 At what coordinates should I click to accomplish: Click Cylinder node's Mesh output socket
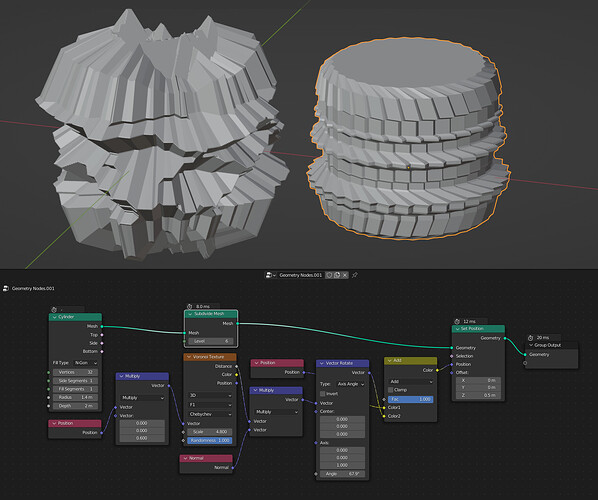click(x=102, y=326)
